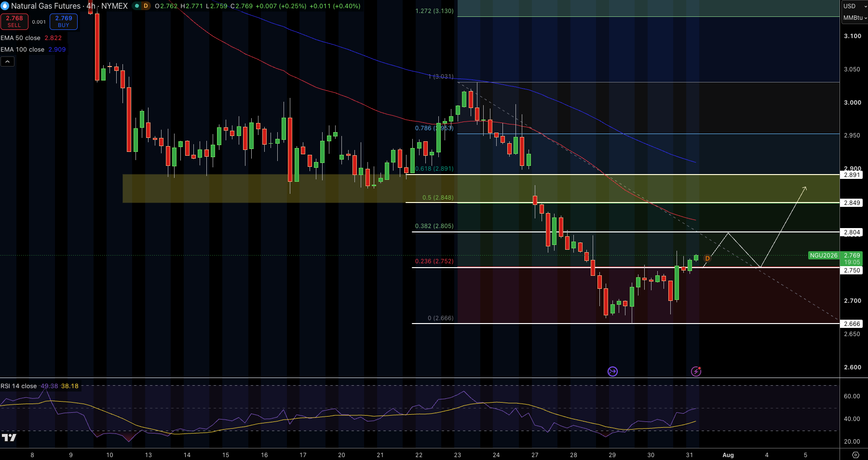The image size is (868, 460).
Task: Click the 1.272 (3.130) Fibonacci label
Action: point(434,11)
